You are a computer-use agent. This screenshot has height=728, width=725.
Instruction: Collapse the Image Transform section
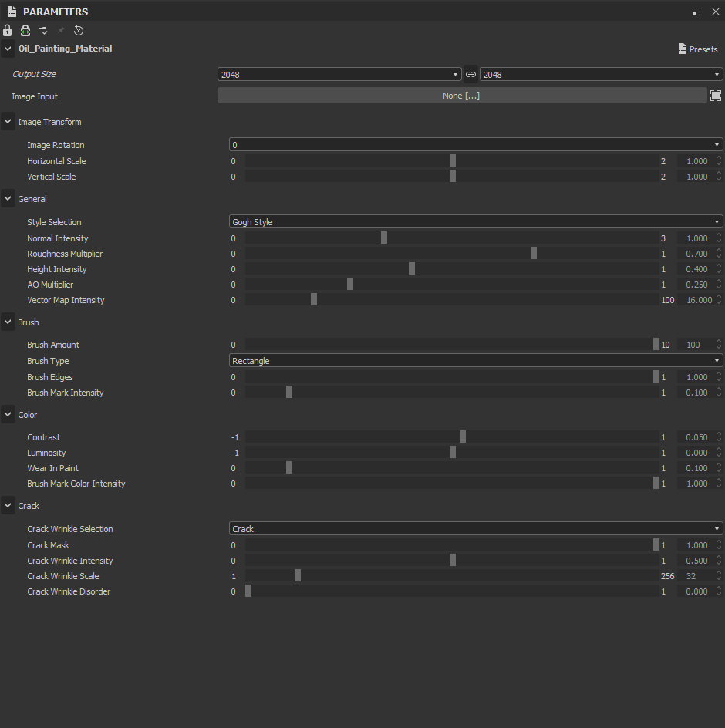click(x=8, y=122)
